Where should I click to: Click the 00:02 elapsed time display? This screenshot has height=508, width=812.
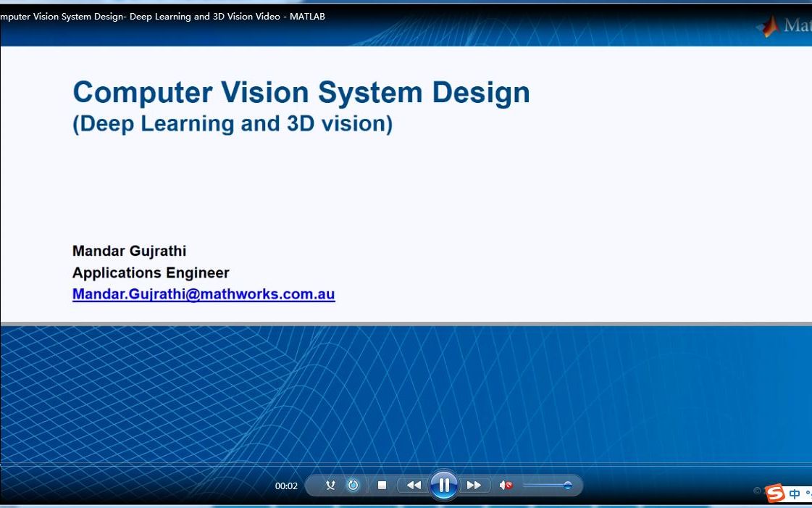pyautogui.click(x=286, y=486)
